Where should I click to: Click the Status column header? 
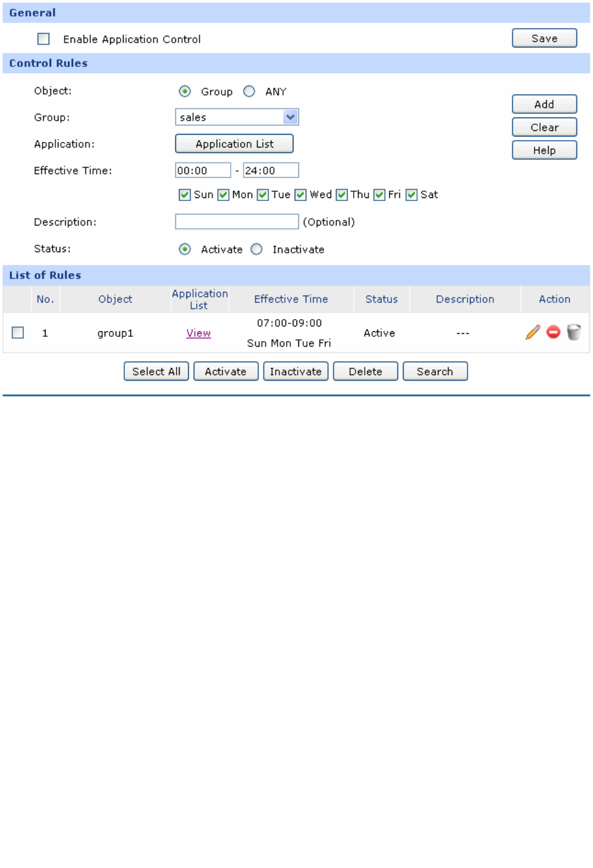tap(381, 299)
